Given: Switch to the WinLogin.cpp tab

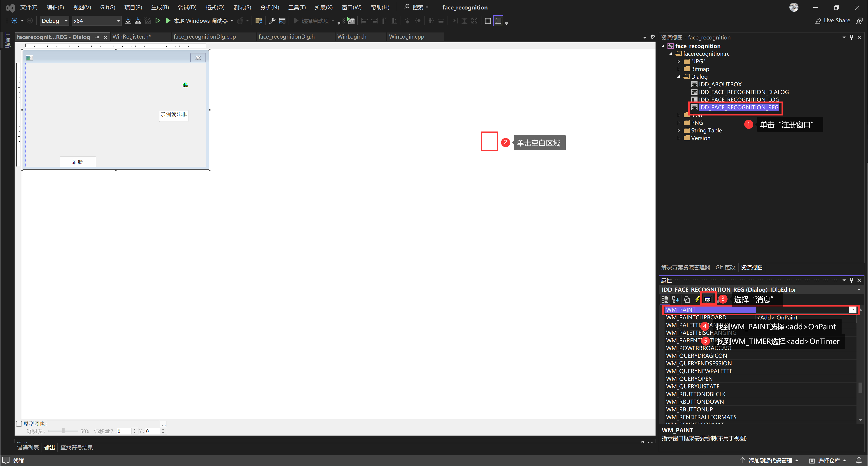Looking at the screenshot, I should click(x=406, y=37).
